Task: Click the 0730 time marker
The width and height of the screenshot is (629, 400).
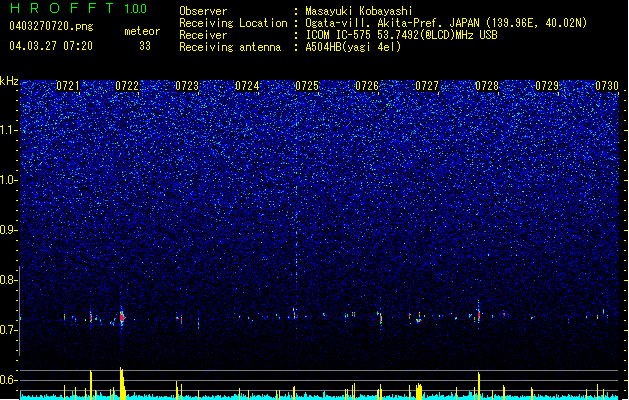Action: click(x=607, y=86)
